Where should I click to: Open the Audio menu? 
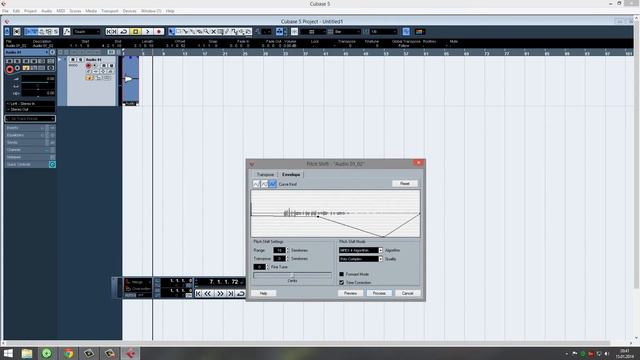[x=47, y=11]
